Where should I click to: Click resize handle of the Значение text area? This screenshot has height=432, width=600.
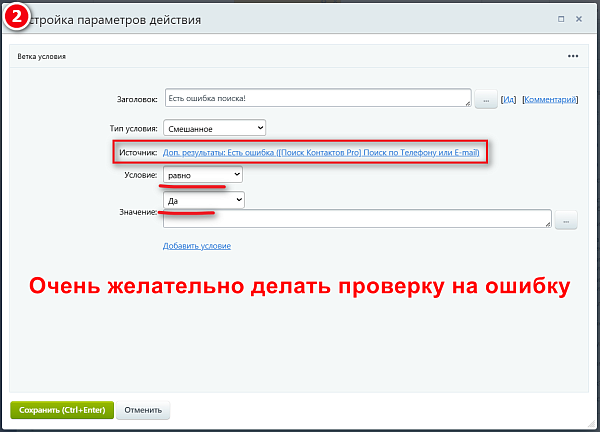click(548, 224)
